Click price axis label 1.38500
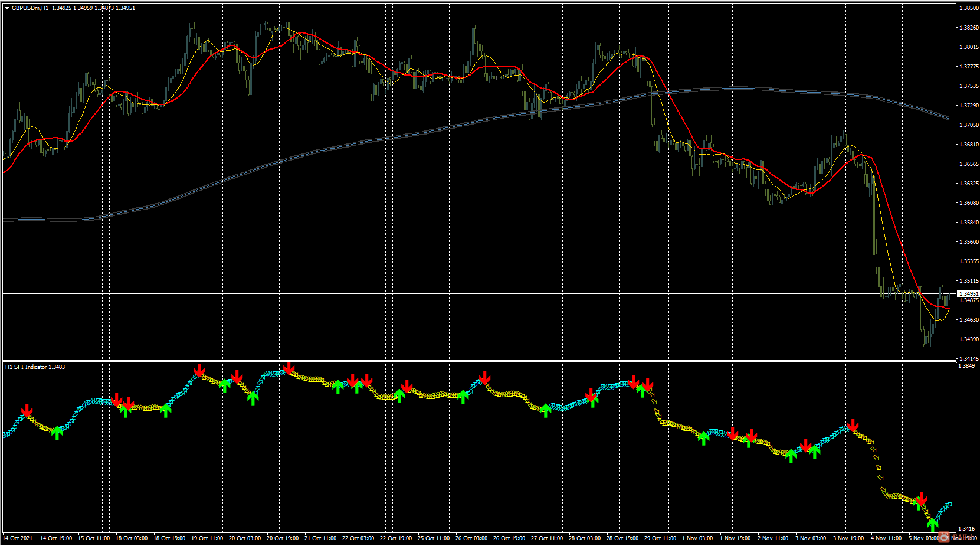980x546 pixels. point(969,8)
